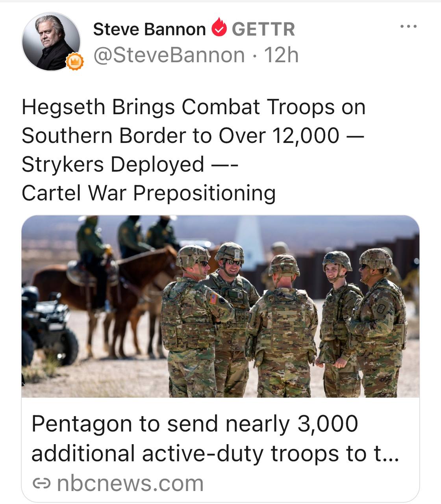This screenshot has width=441, height=504.
Task: Select the "Cartel War Prepositioning" text line
Action: click(x=148, y=193)
